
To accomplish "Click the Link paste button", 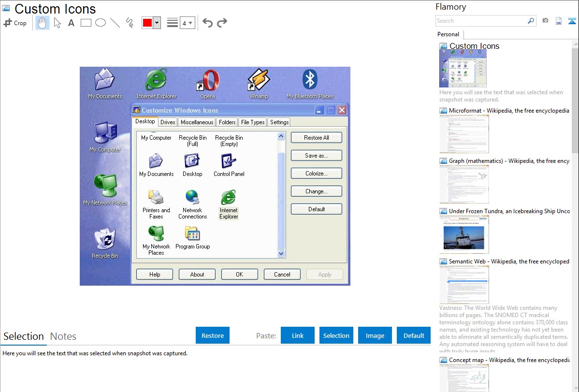I will pyautogui.click(x=298, y=335).
